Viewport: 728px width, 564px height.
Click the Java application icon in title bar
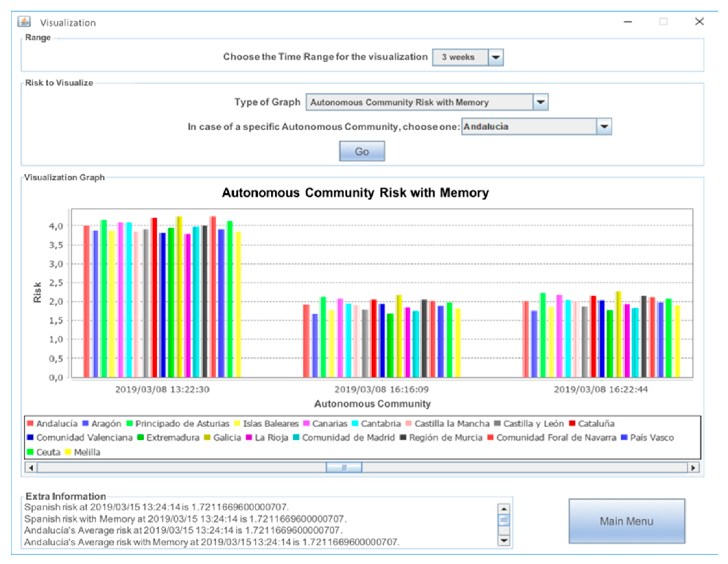click(24, 22)
